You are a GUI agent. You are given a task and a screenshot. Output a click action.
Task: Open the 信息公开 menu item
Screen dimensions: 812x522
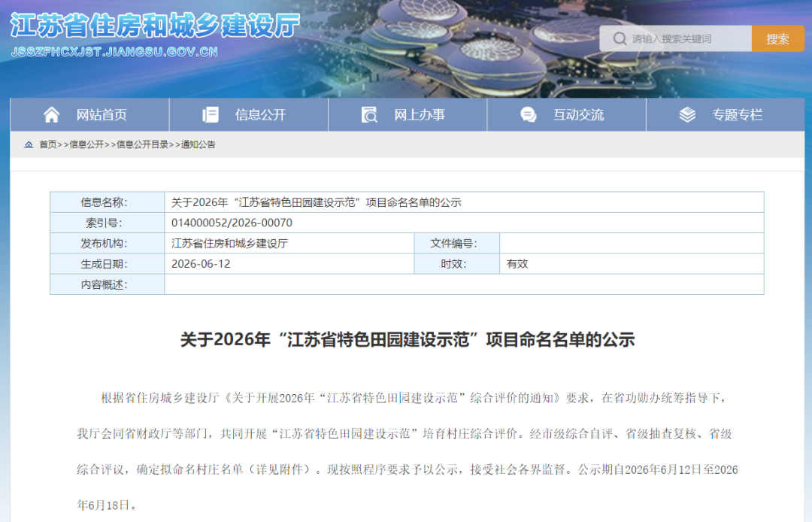(x=249, y=114)
